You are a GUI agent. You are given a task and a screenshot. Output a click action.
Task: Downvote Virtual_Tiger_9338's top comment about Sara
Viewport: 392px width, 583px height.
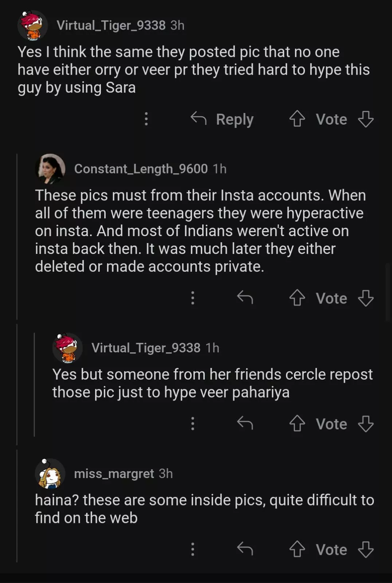click(x=366, y=119)
